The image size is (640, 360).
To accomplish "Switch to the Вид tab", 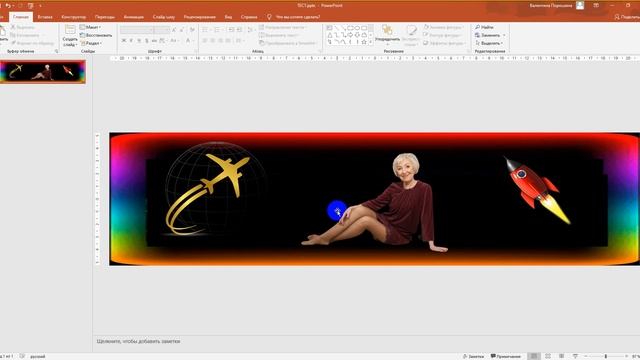I will [228, 17].
